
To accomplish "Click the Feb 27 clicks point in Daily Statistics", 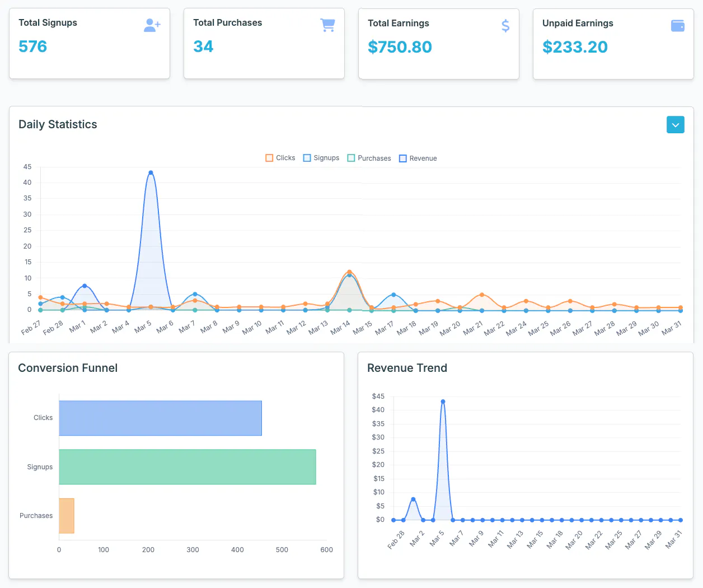I will pyautogui.click(x=40, y=297).
